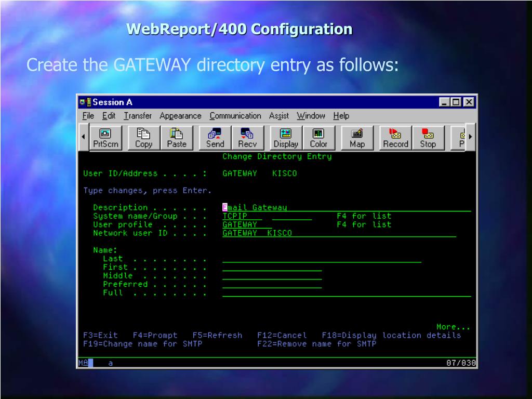The image size is (532, 399).
Task: Click 'F4 for list' beside User profile
Action: coord(364,224)
